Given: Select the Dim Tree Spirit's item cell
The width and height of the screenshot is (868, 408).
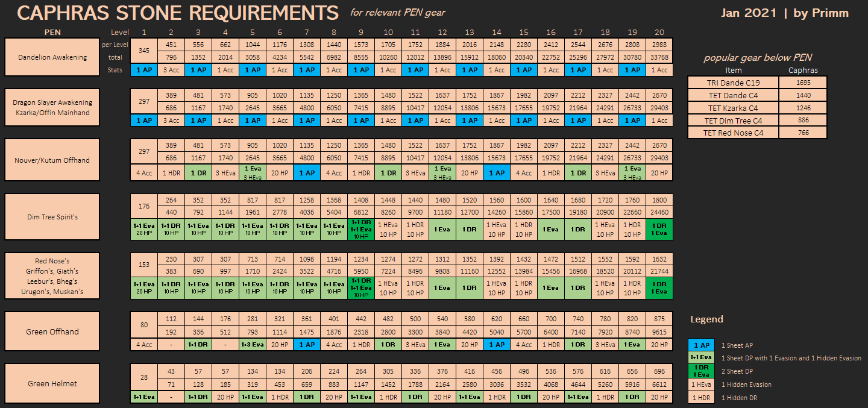Looking at the screenshot, I should 52,217.
